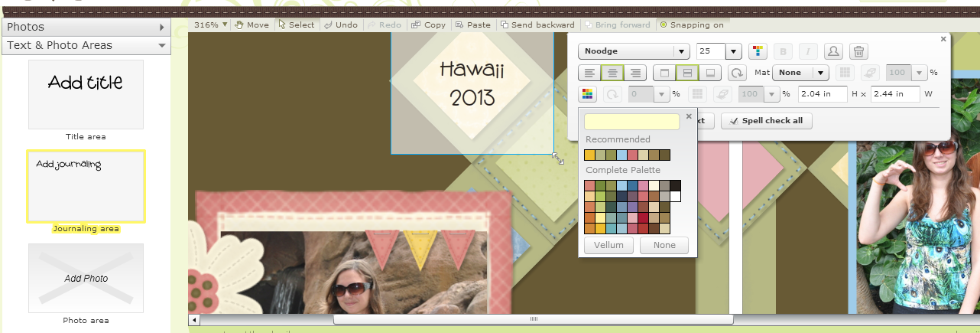The width and height of the screenshot is (980, 333).
Task: Rotate the text area with circular arrow
Action: (737, 73)
